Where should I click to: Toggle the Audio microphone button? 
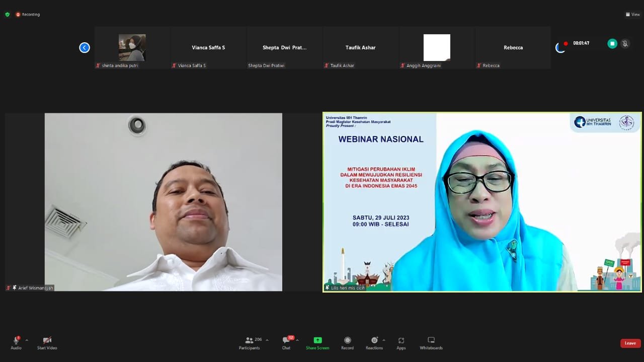pyautogui.click(x=16, y=343)
